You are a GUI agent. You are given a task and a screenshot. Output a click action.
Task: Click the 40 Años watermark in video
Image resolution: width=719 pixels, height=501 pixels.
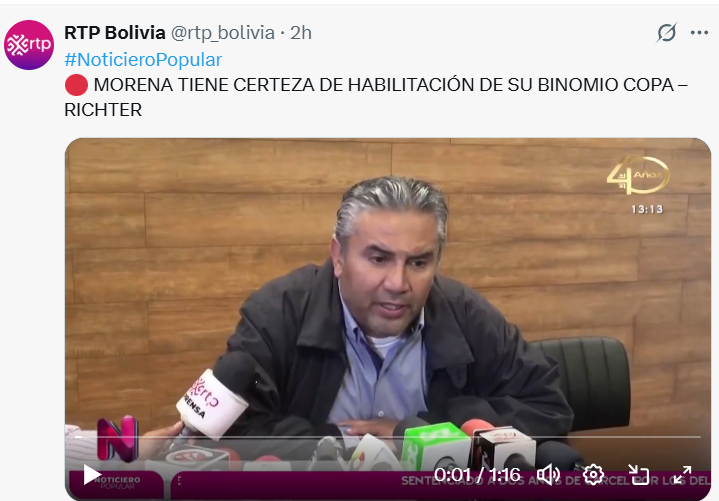point(638,175)
